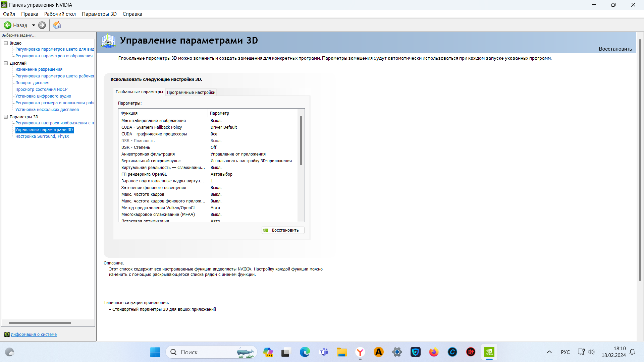Collapse the Видео tree node

6,43
